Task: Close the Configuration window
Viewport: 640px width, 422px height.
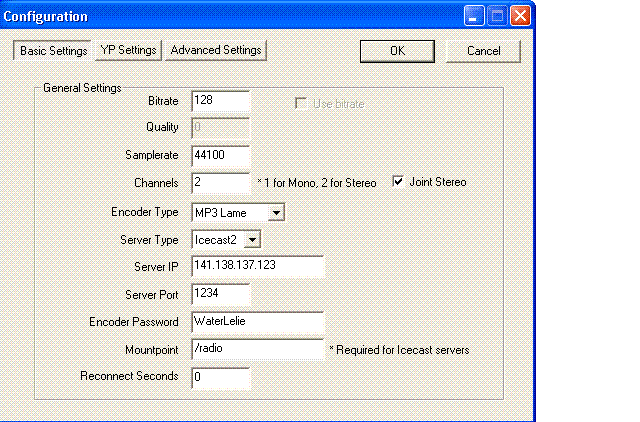Action: tap(520, 16)
